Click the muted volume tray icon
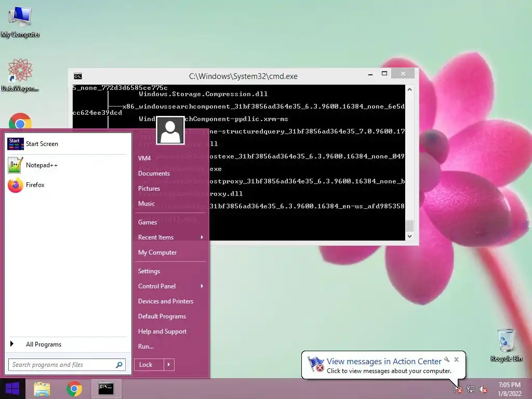532x399 pixels. (483, 389)
